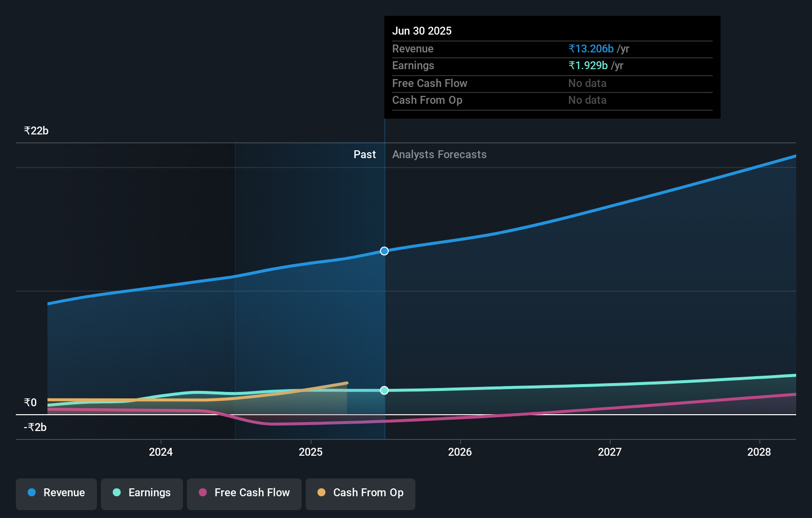Click the pink Free Cash Flow legend dot

click(202, 493)
